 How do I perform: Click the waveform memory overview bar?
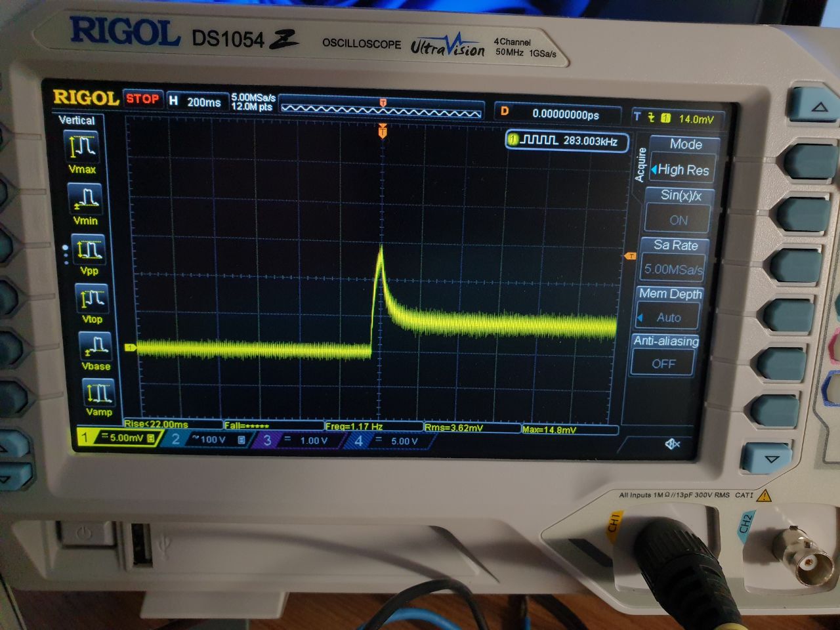point(381,109)
